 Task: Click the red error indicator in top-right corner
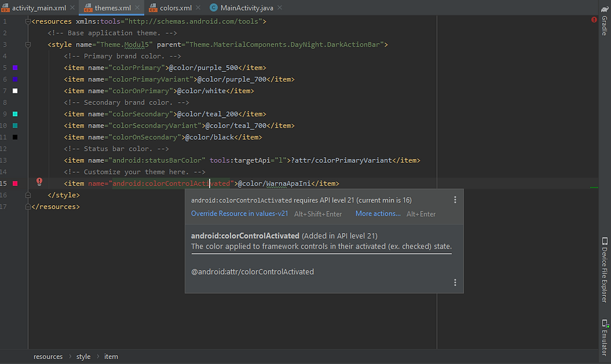[x=594, y=19]
